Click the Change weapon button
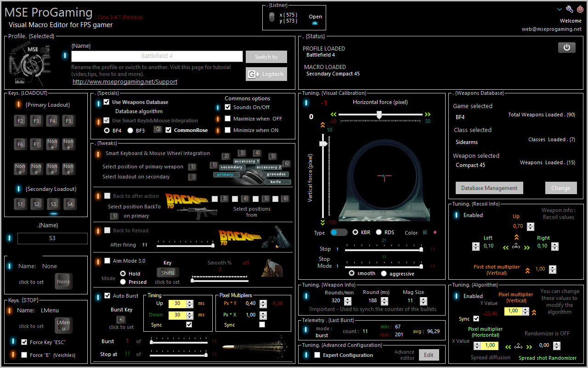The image size is (588, 368). (561, 188)
